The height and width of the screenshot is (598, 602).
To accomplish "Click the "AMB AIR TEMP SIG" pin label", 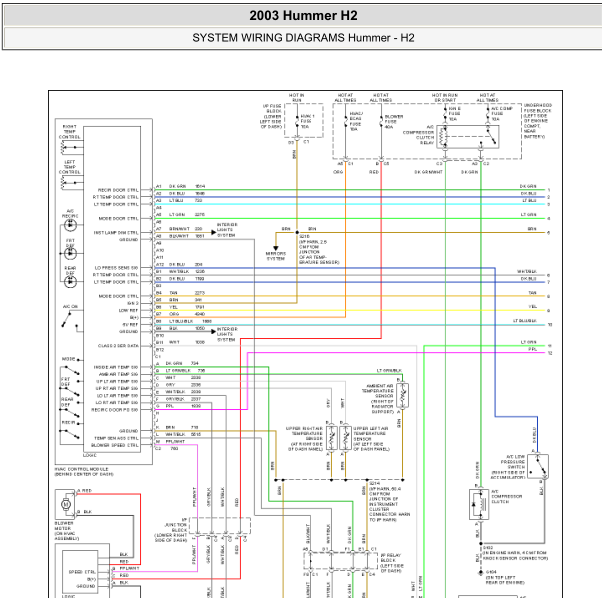I will (x=119, y=374).
